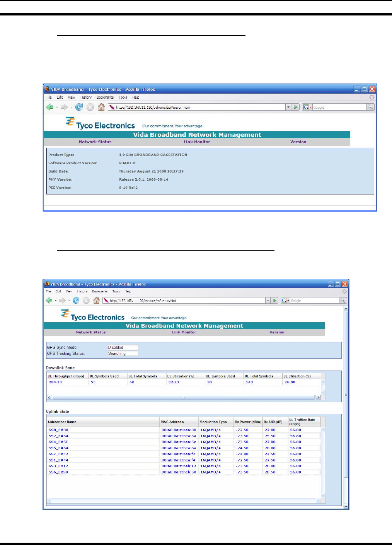Click Version link on status page
This screenshot has height=545, width=392.
(277, 332)
